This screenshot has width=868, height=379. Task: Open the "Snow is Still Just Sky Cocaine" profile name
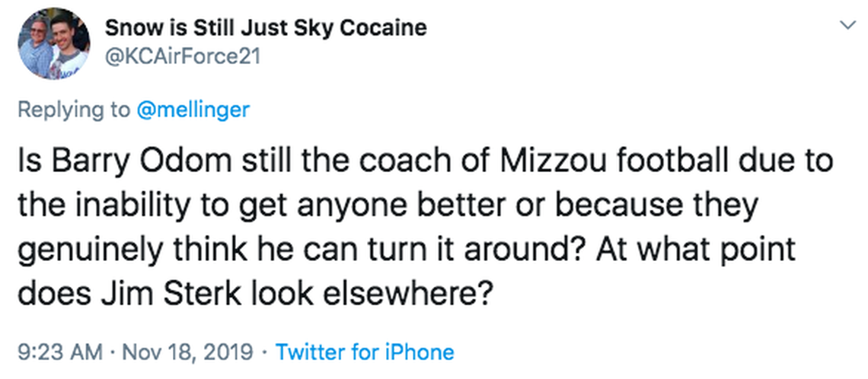[x=265, y=28]
